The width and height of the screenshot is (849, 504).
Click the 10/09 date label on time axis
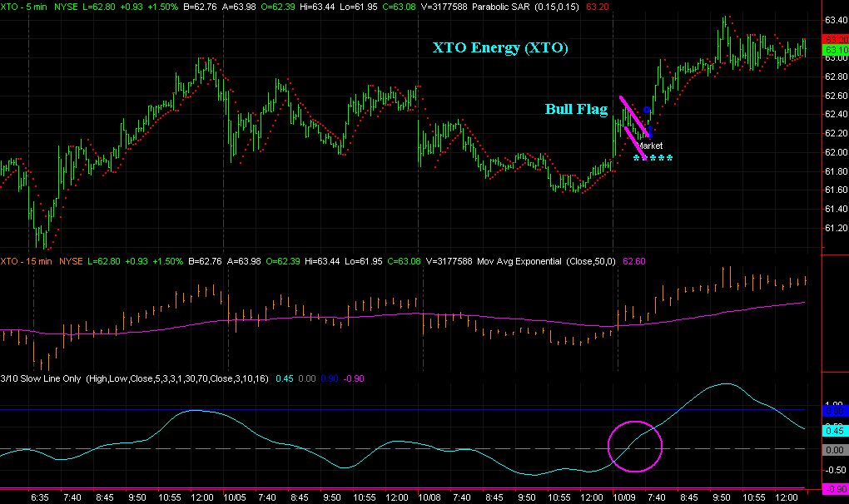click(x=624, y=497)
